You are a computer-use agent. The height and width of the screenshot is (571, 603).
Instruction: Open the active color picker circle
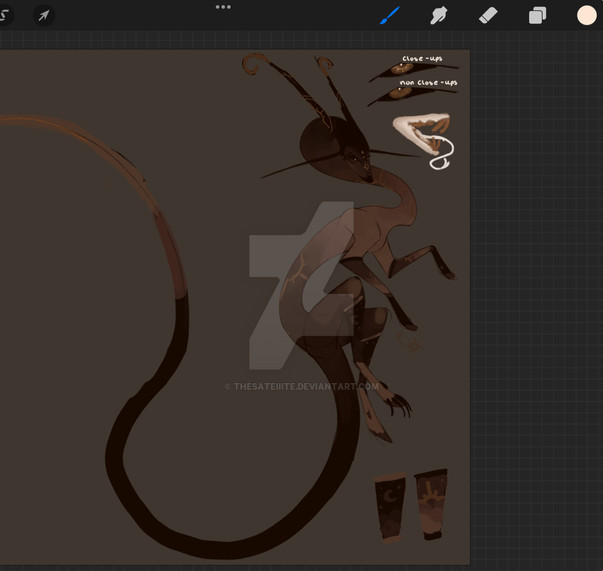pos(587,15)
